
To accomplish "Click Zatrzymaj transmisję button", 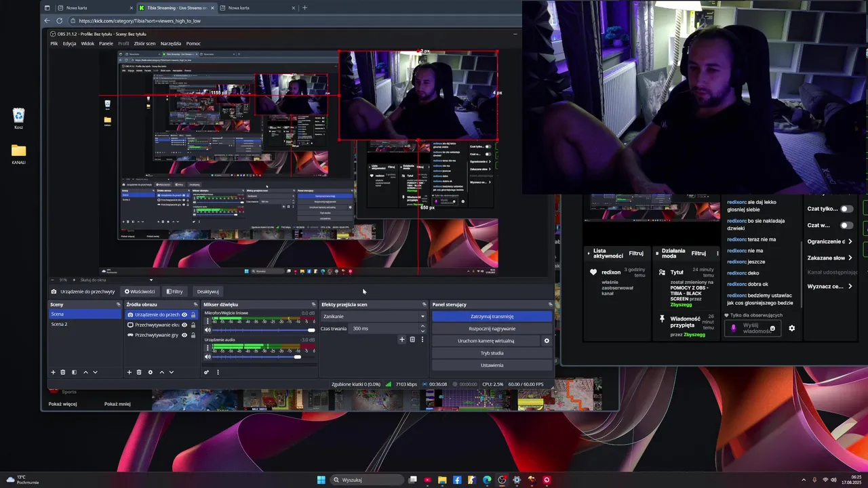I will [x=492, y=317].
